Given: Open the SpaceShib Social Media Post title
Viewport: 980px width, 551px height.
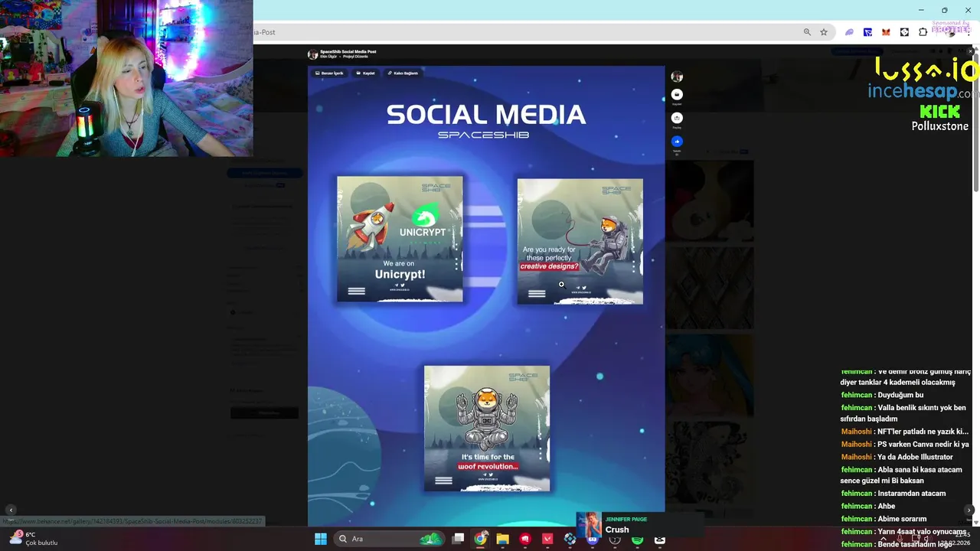Looking at the screenshot, I should coord(348,51).
